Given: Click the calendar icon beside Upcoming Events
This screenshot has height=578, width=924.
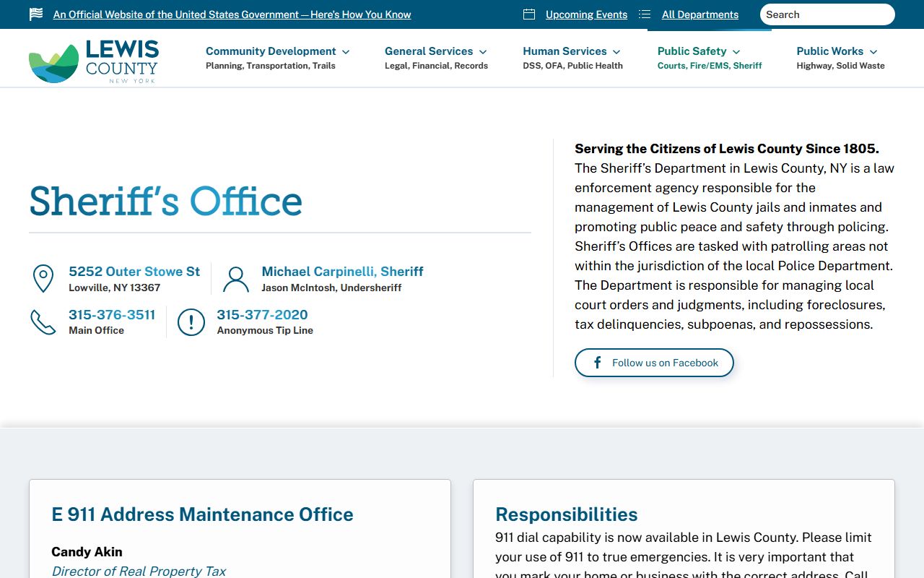Looking at the screenshot, I should click(529, 14).
